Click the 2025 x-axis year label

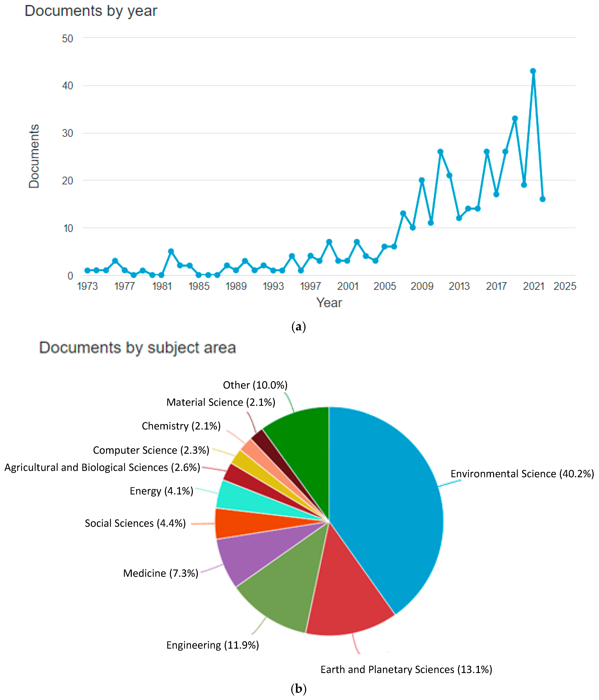click(x=565, y=286)
